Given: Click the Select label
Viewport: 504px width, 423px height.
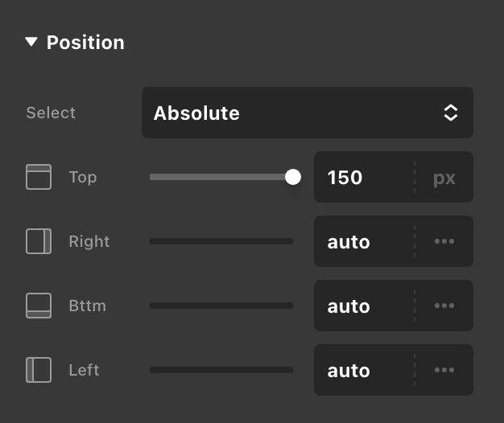Looking at the screenshot, I should (x=51, y=113).
